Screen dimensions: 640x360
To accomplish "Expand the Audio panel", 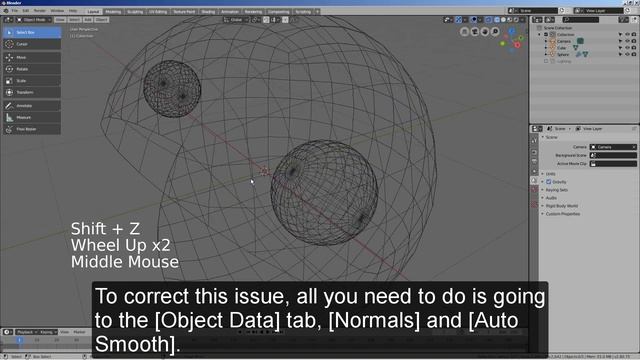I will pos(551,198).
